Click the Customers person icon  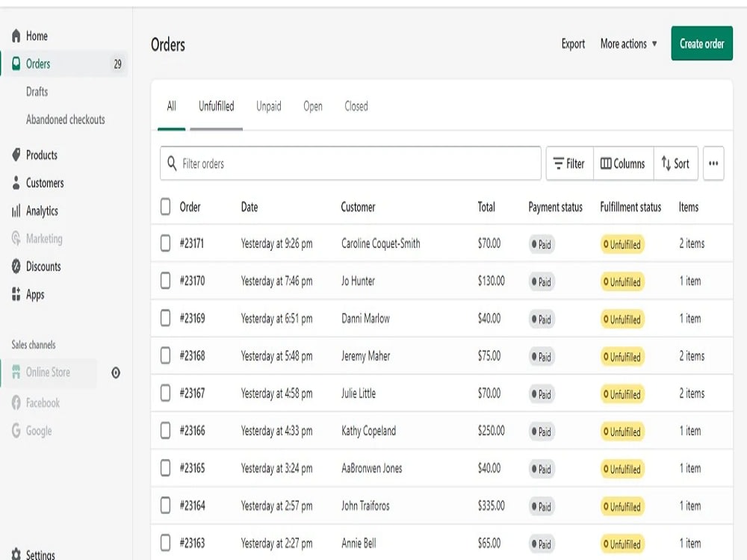[16, 183]
